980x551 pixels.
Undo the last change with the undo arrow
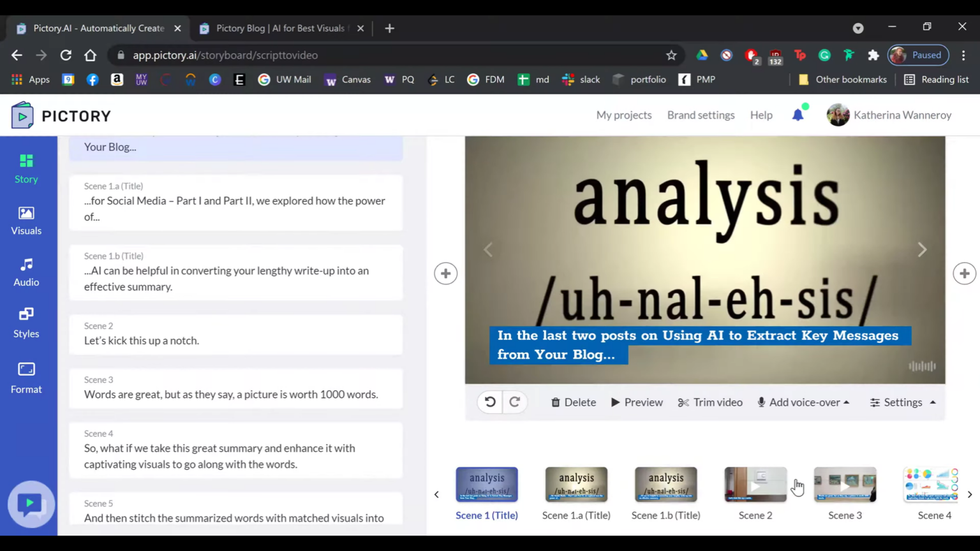(489, 402)
